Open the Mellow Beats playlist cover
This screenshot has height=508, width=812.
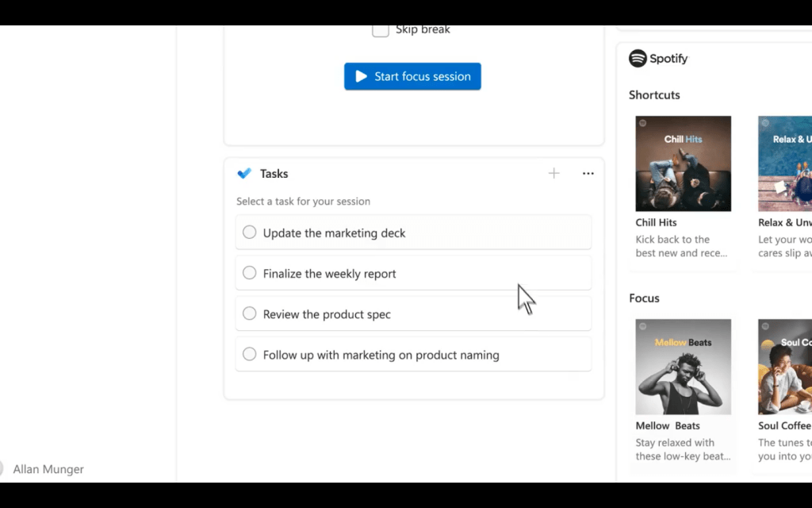[x=683, y=367]
